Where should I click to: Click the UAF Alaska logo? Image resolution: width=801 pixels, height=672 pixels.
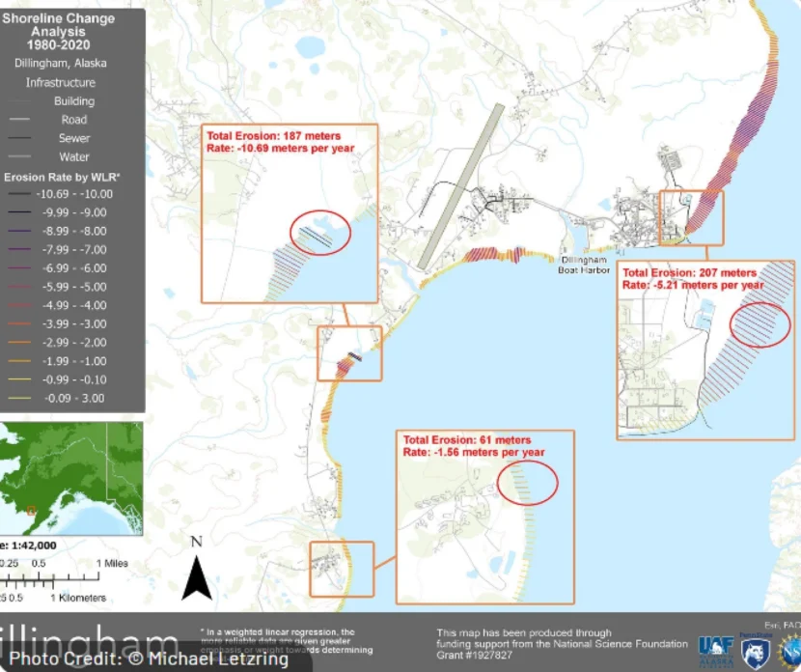(x=718, y=649)
